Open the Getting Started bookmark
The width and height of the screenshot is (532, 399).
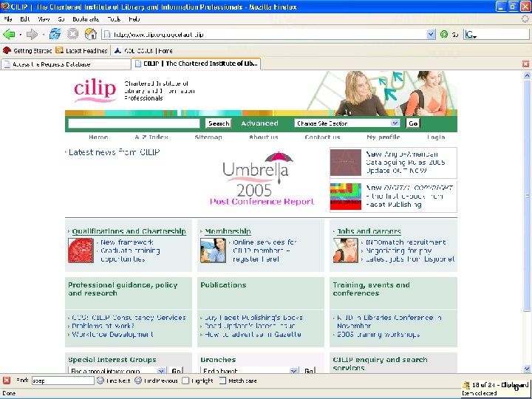point(27,50)
